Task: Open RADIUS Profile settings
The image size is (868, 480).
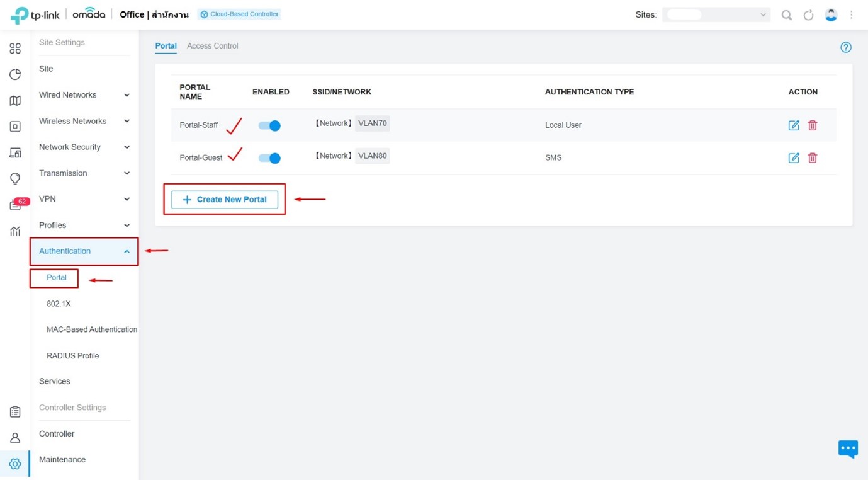Action: (x=72, y=356)
